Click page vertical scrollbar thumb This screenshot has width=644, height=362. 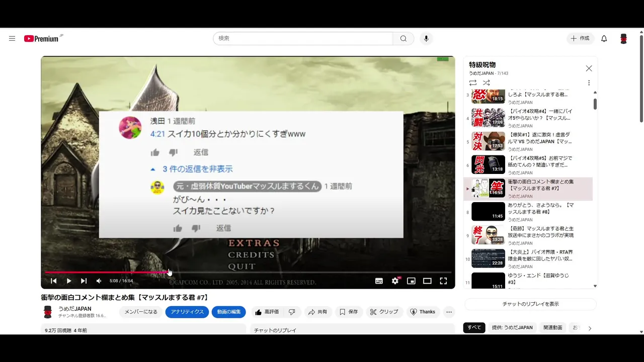coord(641,78)
